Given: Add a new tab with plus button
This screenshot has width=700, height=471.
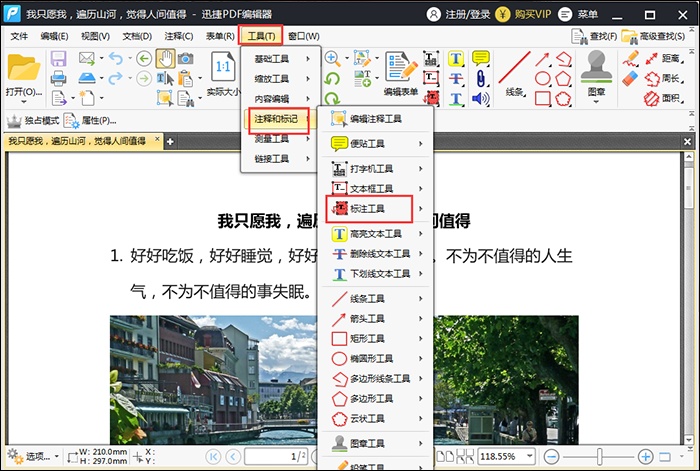Looking at the screenshot, I should click(170, 142).
